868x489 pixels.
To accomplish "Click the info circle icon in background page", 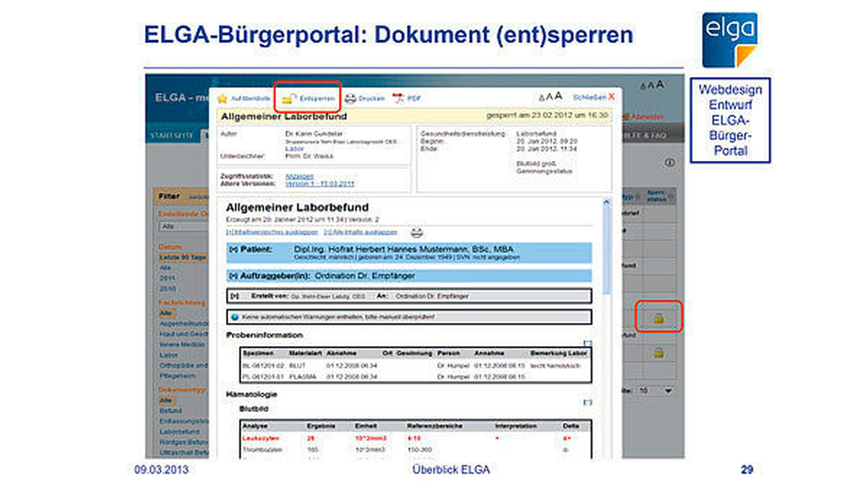I will coord(669,162).
